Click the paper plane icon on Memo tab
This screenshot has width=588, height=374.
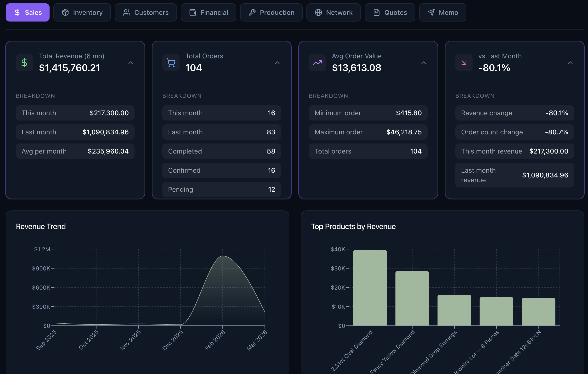(x=431, y=12)
